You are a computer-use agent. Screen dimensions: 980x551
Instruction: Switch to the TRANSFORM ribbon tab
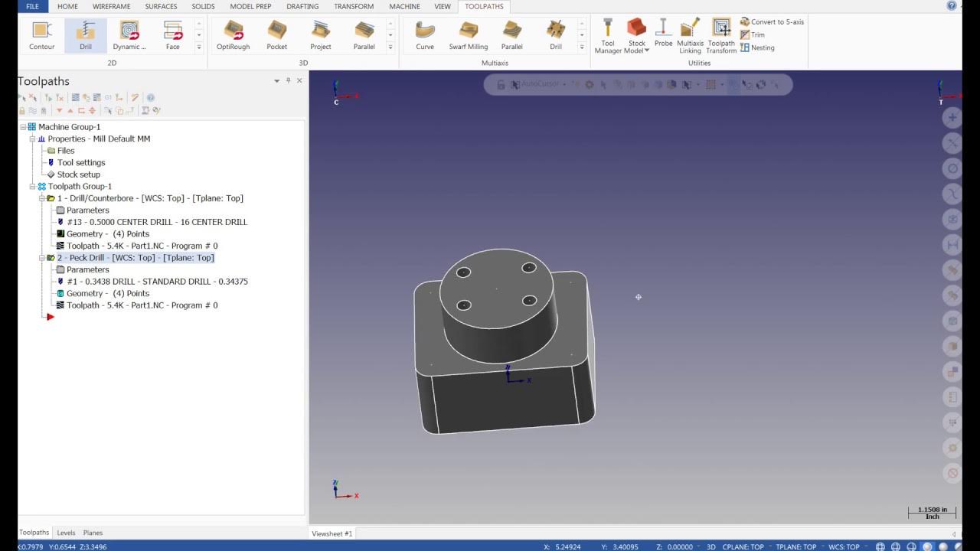354,6
